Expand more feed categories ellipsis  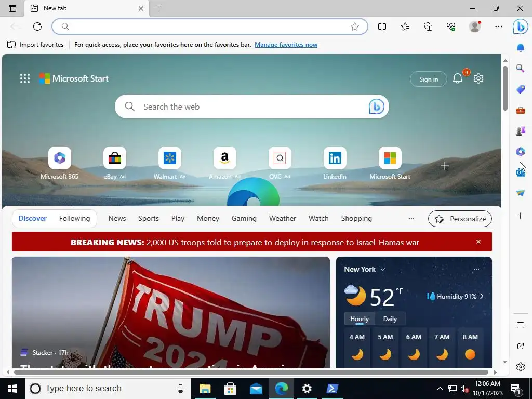point(411,219)
